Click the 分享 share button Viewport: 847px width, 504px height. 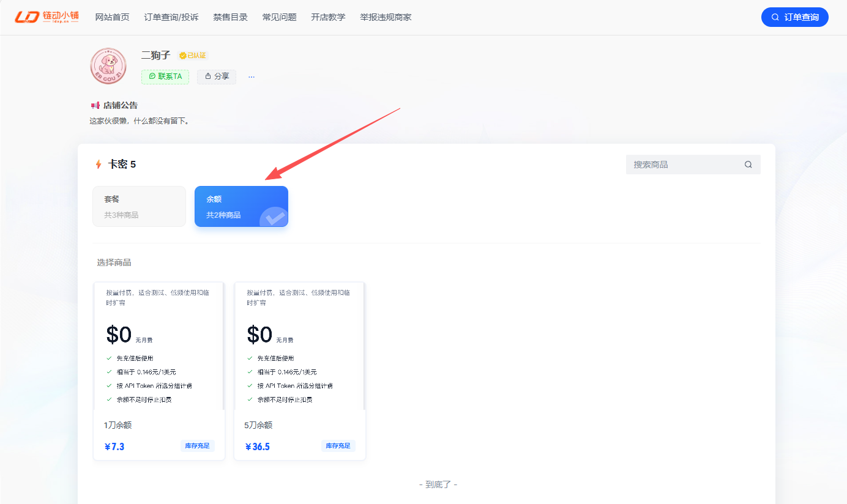(x=217, y=76)
